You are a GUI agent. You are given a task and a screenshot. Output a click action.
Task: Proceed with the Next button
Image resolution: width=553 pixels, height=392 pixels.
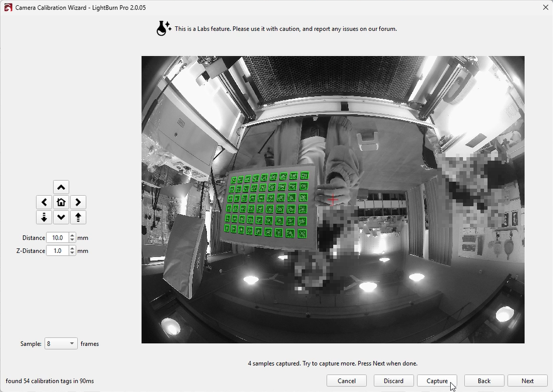527,381
